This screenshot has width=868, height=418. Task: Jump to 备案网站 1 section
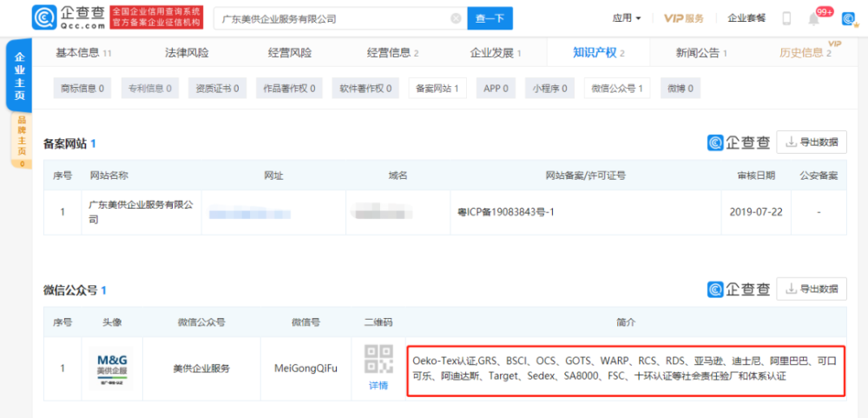pyautogui.click(x=437, y=88)
